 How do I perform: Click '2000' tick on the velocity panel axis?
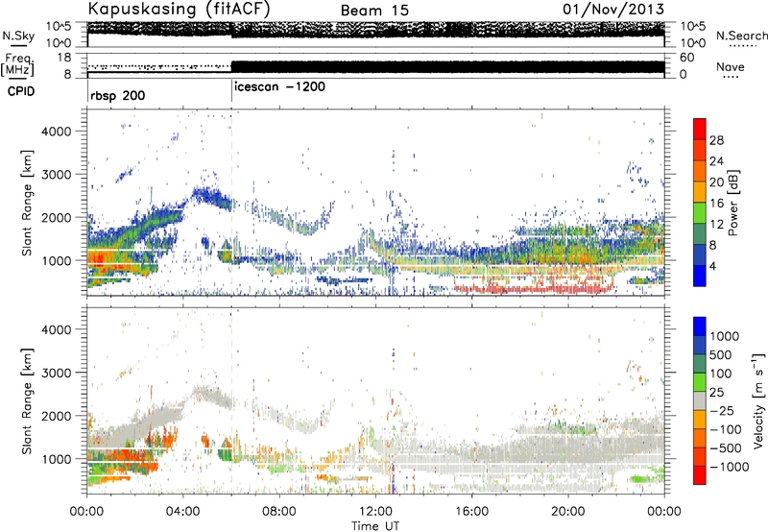click(56, 416)
